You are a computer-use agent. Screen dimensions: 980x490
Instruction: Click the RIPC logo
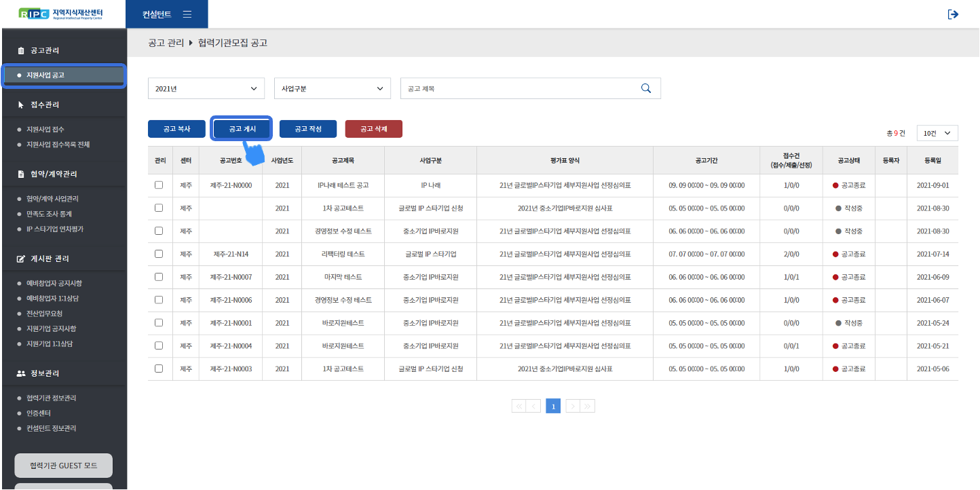click(x=62, y=14)
